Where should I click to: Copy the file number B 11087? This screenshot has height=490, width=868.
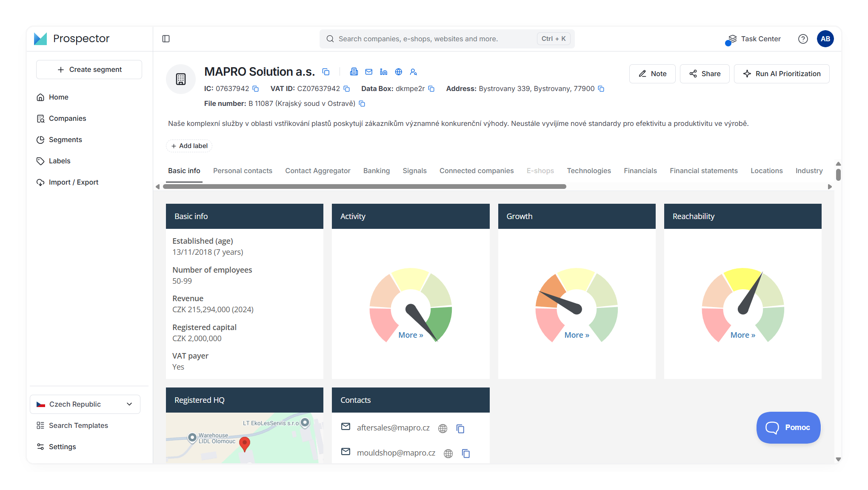tap(362, 104)
